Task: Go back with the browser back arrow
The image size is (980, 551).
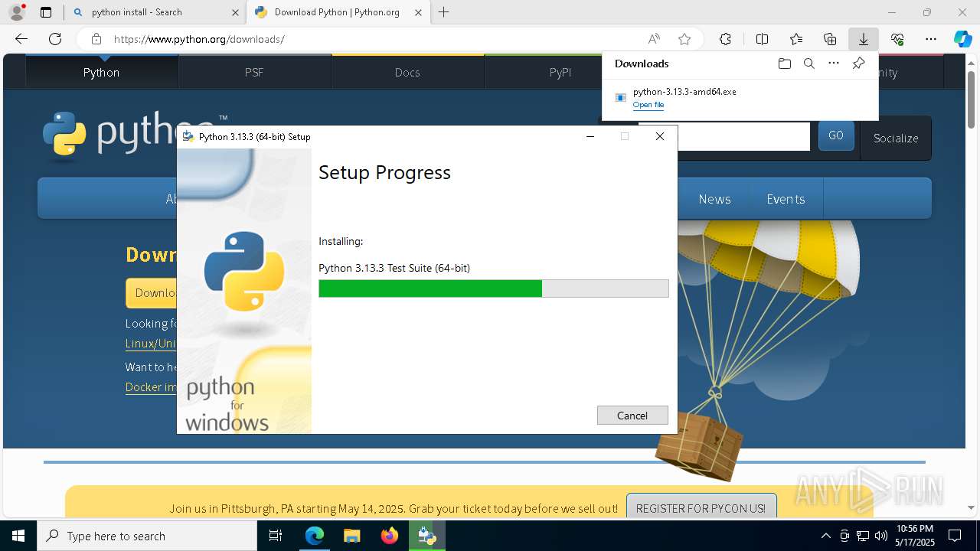Action: (21, 39)
